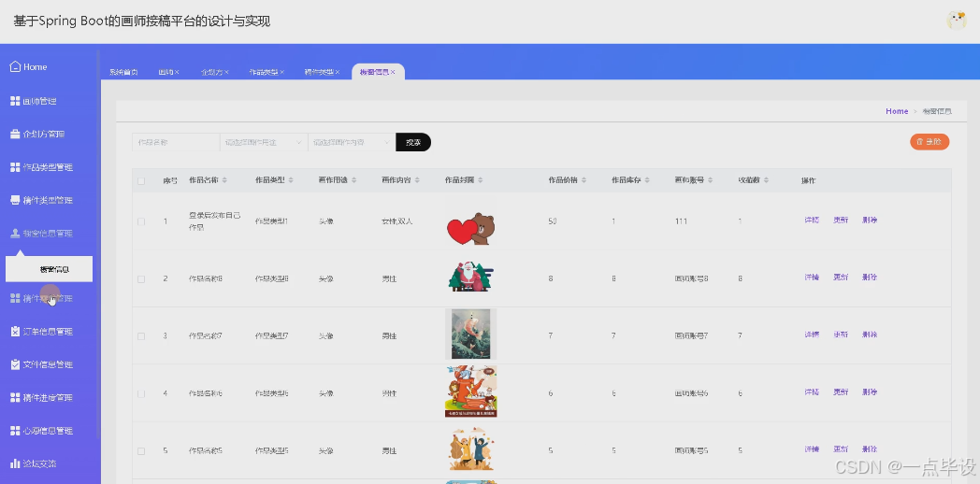Click Home in the breadcrumb
Screen dimensions: 980x484
coord(897,111)
